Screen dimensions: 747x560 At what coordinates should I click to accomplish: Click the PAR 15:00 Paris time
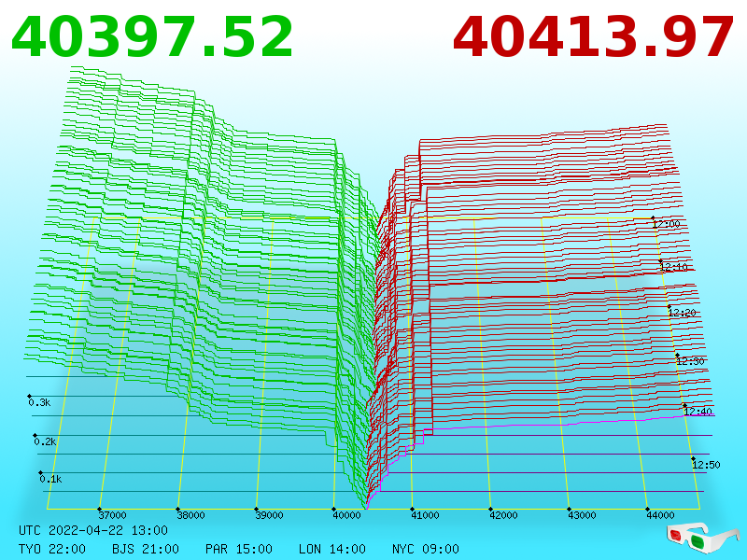(x=239, y=549)
